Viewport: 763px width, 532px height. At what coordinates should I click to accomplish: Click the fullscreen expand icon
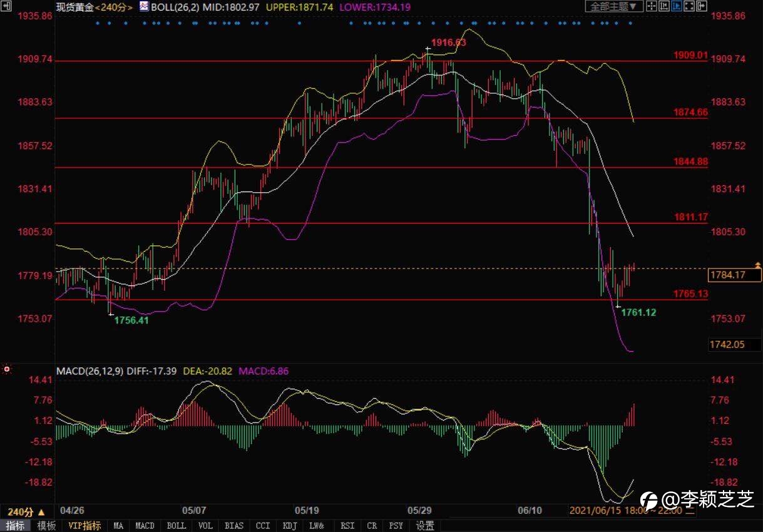[x=689, y=6]
